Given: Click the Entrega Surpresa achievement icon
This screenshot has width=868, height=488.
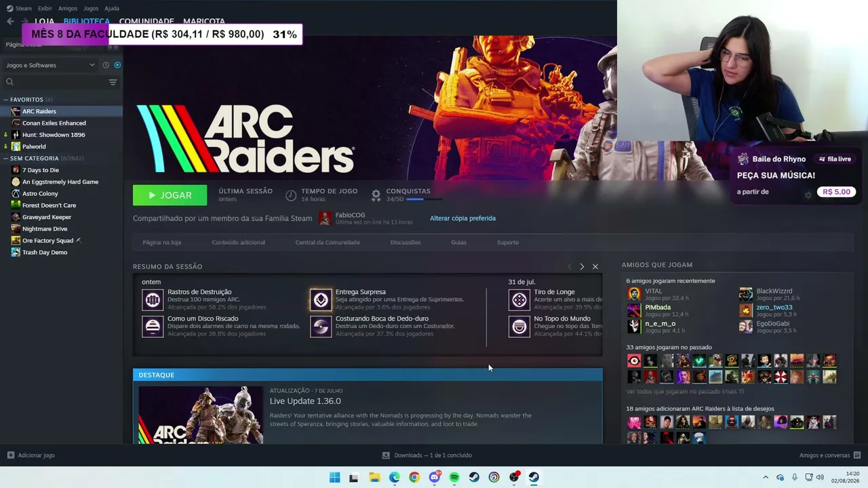Looking at the screenshot, I should (x=321, y=300).
